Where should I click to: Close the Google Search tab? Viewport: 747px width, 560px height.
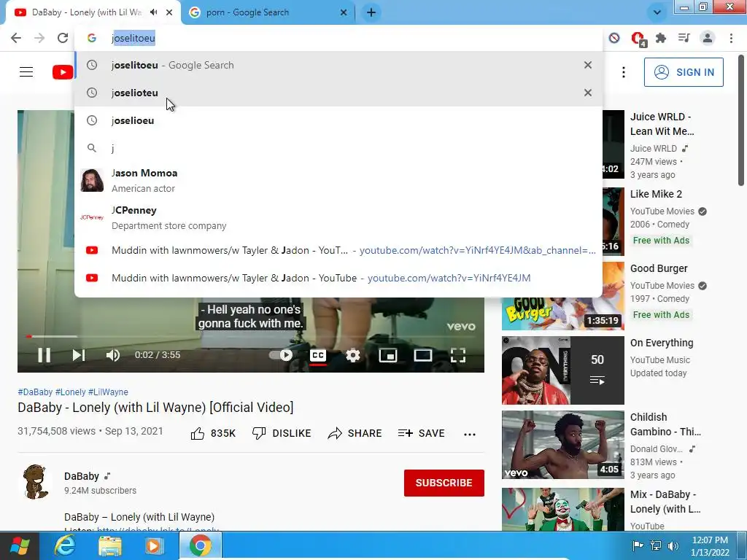pos(344,12)
